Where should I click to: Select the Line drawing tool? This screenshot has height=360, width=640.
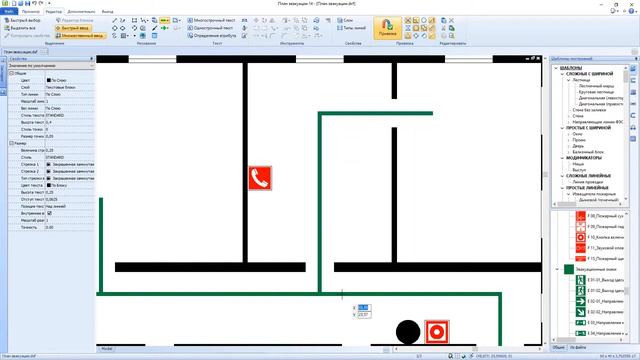click(x=114, y=20)
